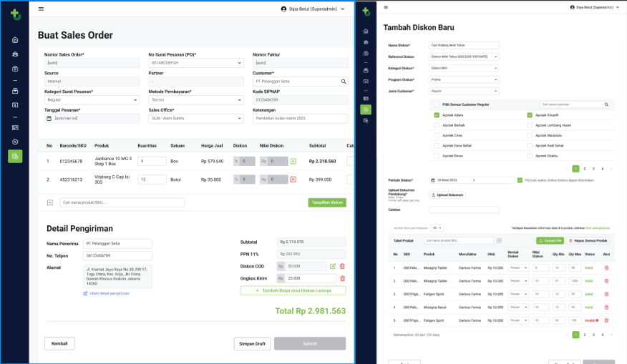
Task: Go to page 2 of customer list
Action: coord(585,169)
